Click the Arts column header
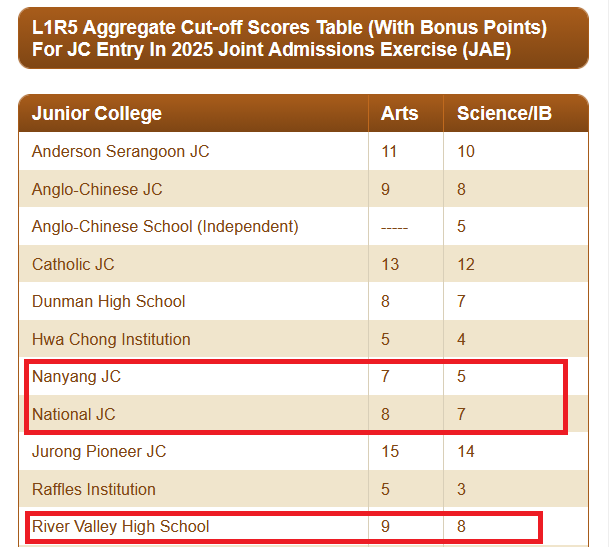This screenshot has height=547, width=609. tap(399, 114)
